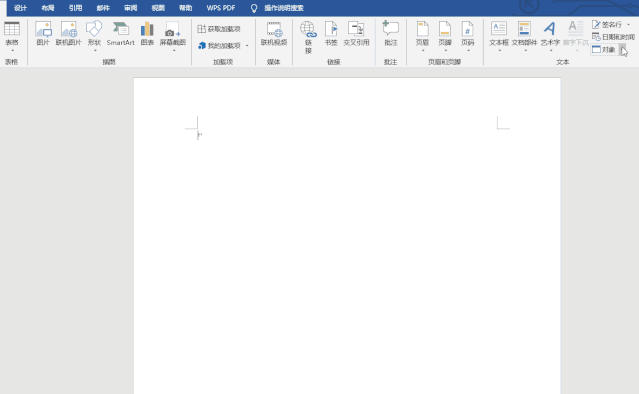Open the WPS PDF tab
Screen dimensions: 639x394
coord(220,8)
